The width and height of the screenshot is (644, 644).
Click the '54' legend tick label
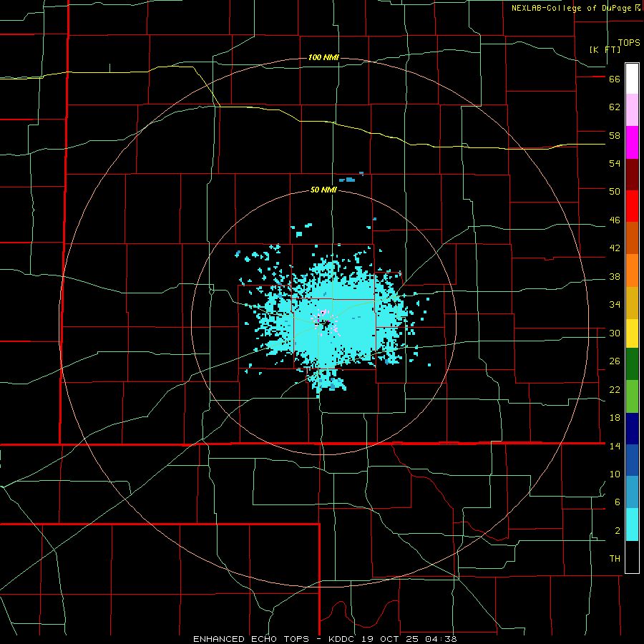click(x=615, y=163)
